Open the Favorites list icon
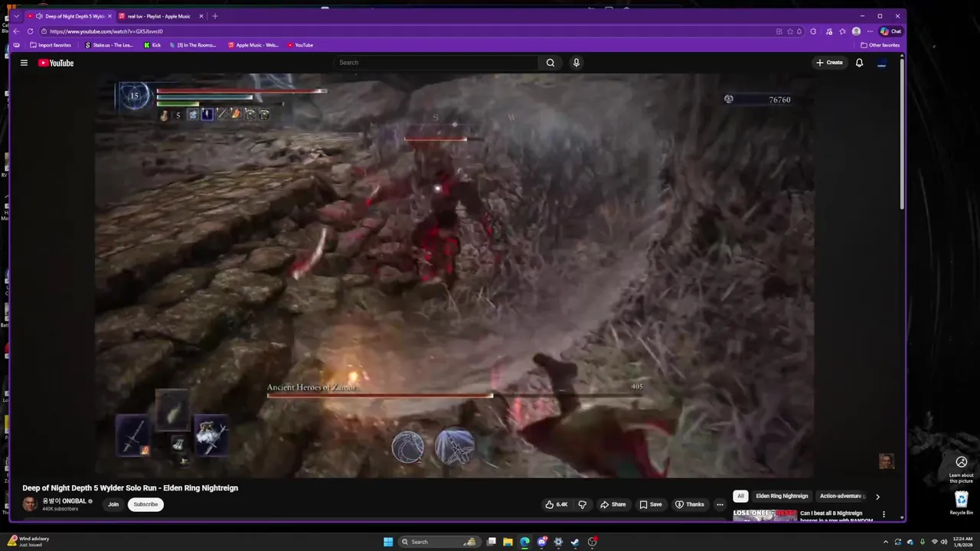This screenshot has width=980, height=551. click(842, 31)
